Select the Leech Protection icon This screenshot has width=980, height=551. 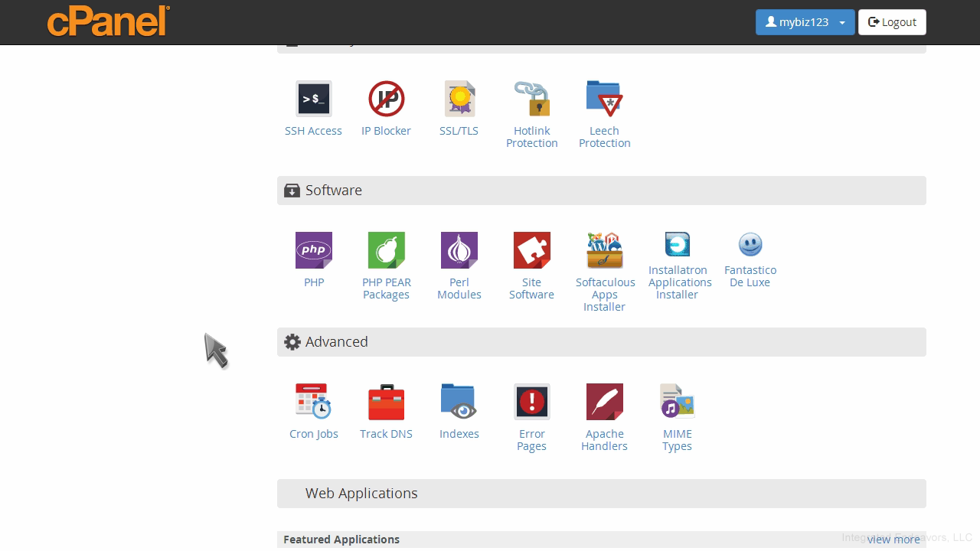point(604,99)
